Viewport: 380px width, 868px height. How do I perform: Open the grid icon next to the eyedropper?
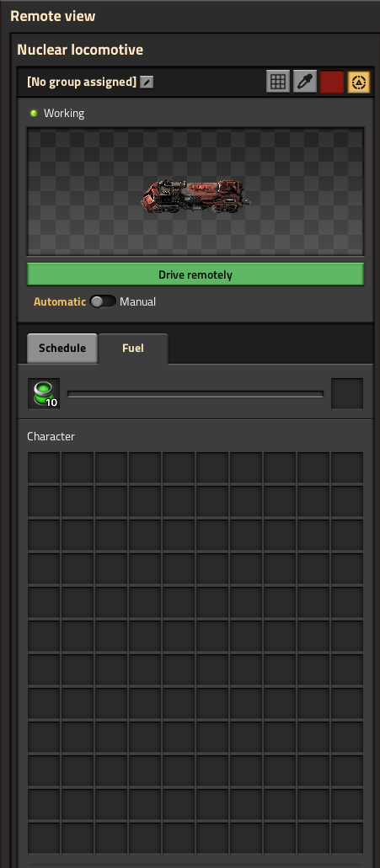278,82
